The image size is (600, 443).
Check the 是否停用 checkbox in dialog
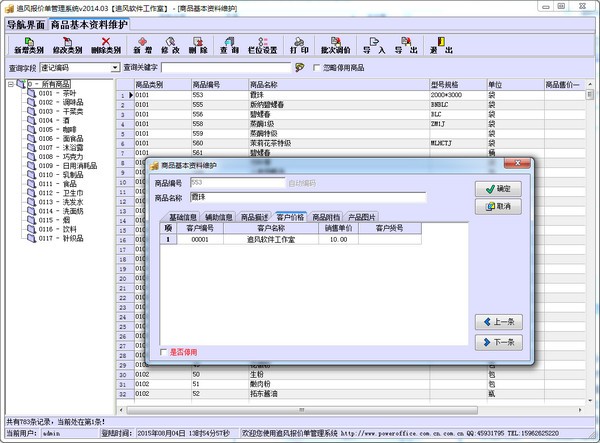pyautogui.click(x=165, y=352)
